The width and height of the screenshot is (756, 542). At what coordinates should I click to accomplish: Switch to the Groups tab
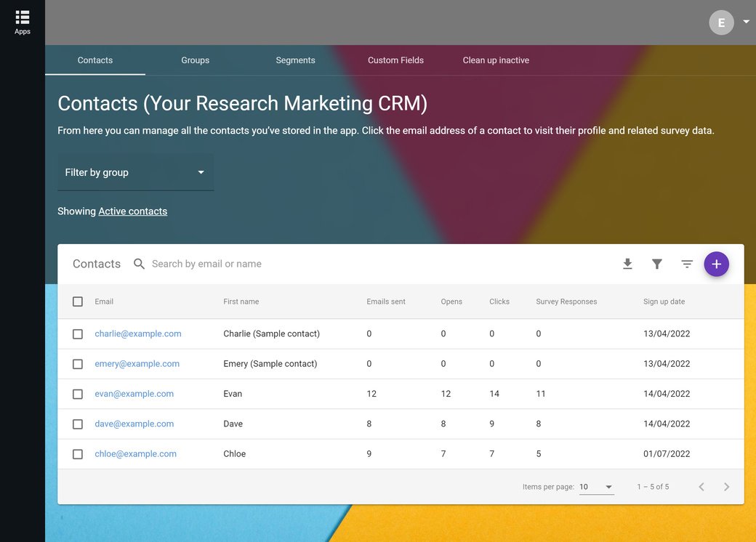tap(195, 60)
